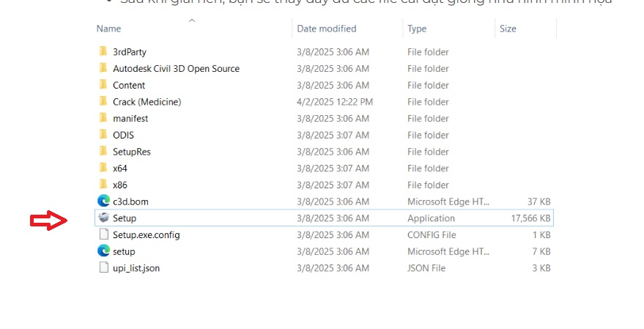
Task: Toggle sort direction arrow above Name column
Action: (192, 21)
